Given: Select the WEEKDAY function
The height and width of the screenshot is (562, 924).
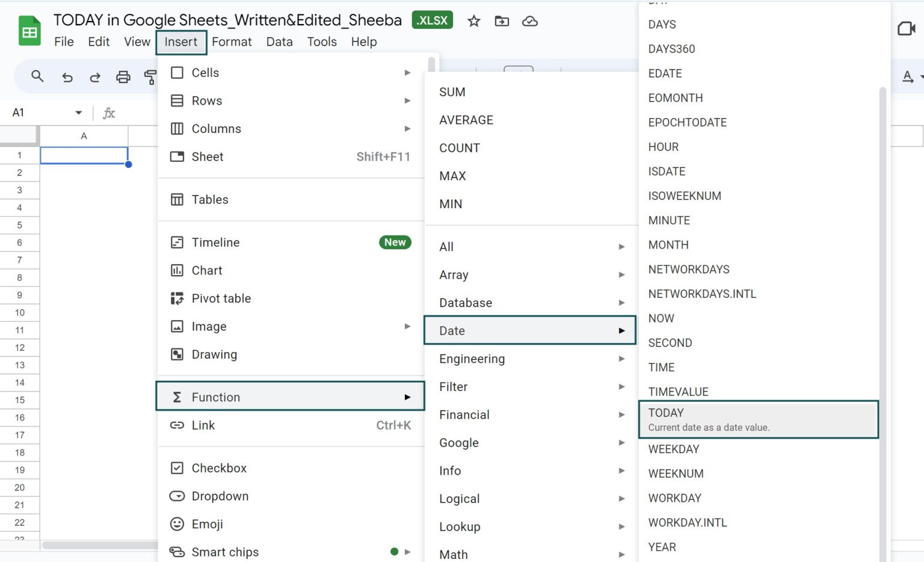Looking at the screenshot, I should tap(759, 449).
